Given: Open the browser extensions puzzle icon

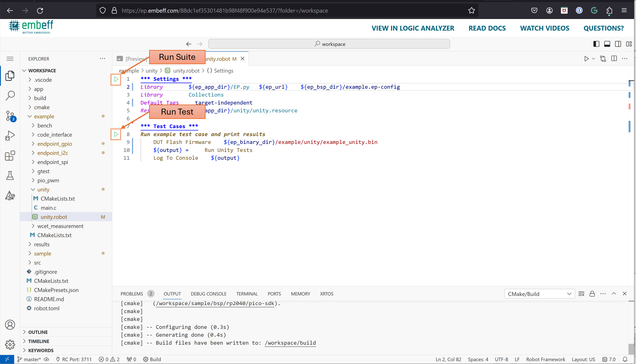Looking at the screenshot, I should (x=609, y=11).
